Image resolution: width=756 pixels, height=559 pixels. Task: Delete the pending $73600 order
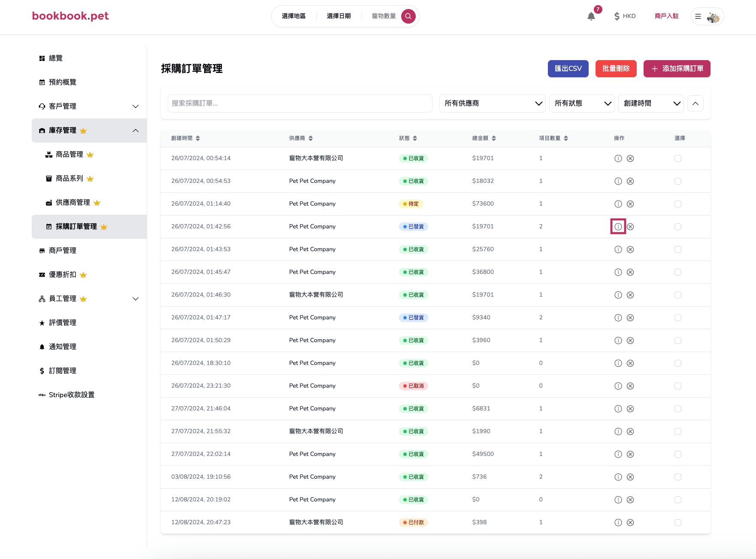point(630,204)
